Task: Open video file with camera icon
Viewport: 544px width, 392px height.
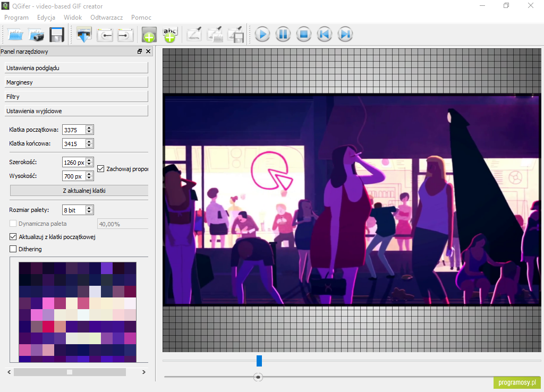Action: (36, 35)
